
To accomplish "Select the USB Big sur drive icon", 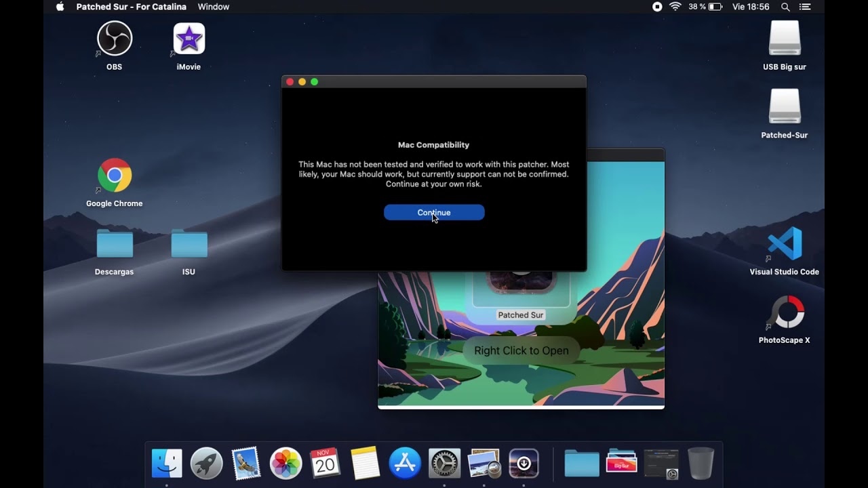I will click(785, 39).
